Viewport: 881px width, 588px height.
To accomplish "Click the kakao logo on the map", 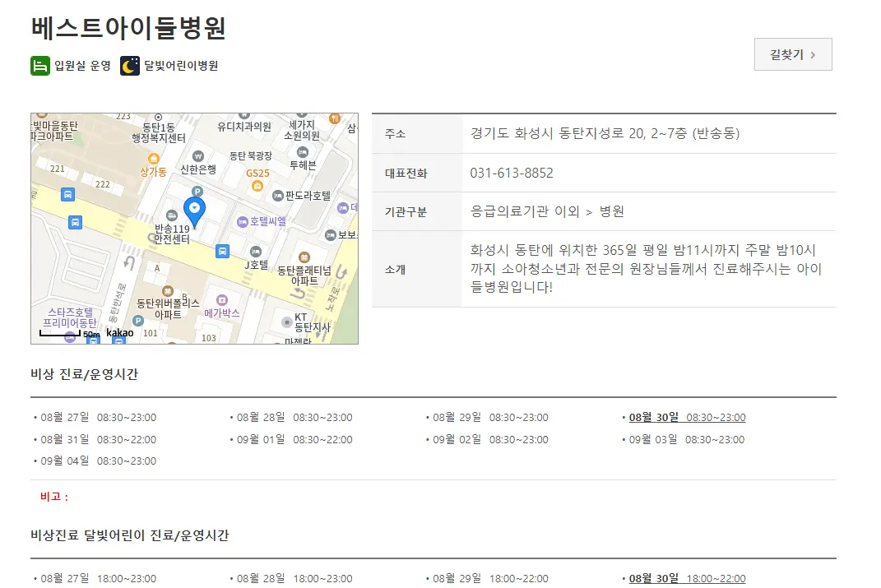I will click(119, 333).
